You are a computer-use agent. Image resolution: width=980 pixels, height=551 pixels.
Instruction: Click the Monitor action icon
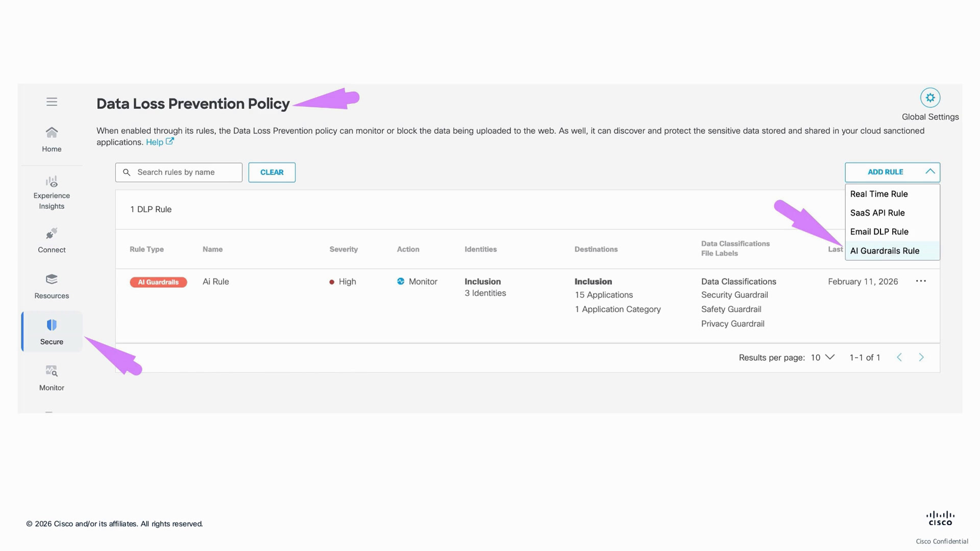click(x=401, y=281)
